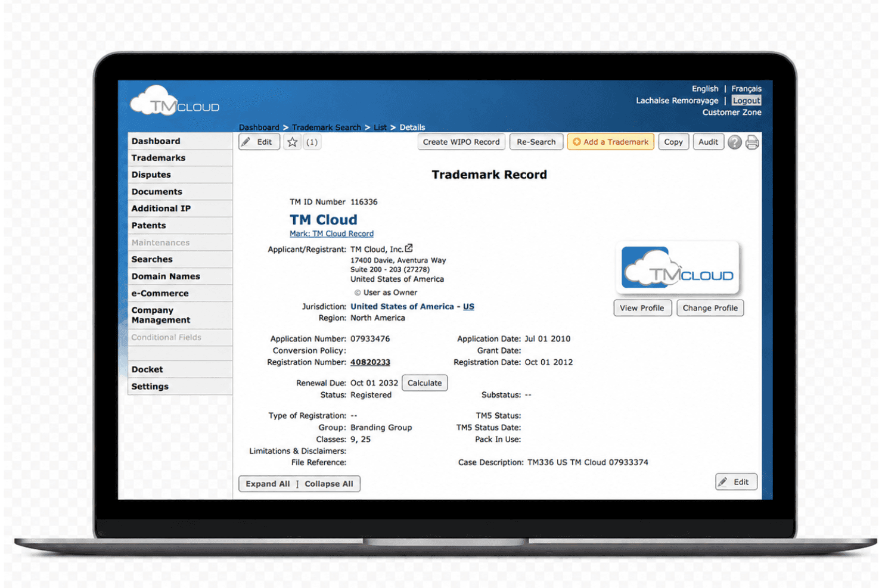
Task: Click the Dashboard breadcrumb link
Action: tap(259, 127)
